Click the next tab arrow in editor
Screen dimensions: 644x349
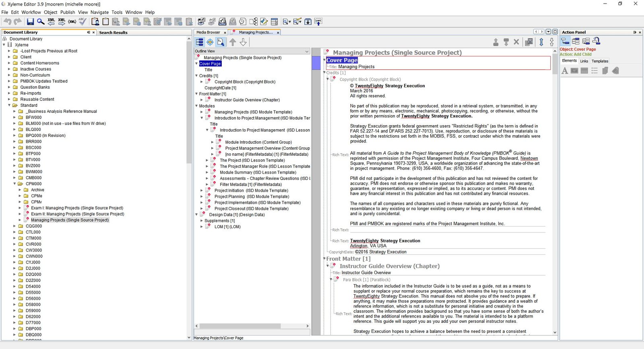point(542,32)
